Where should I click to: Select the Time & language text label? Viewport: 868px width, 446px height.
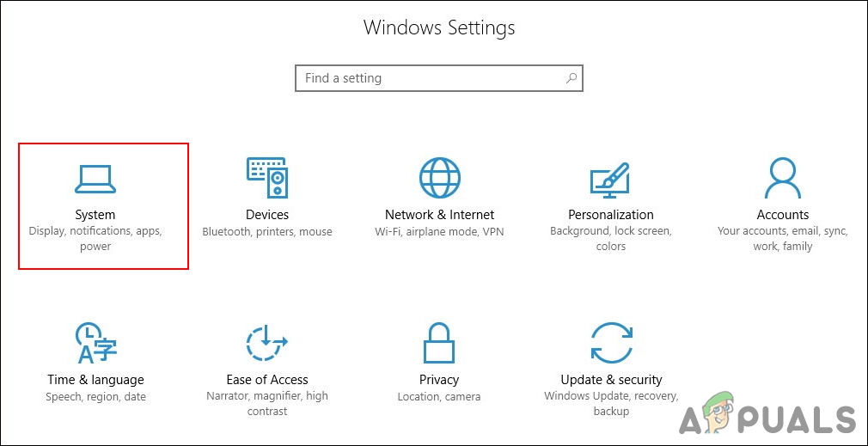95,380
